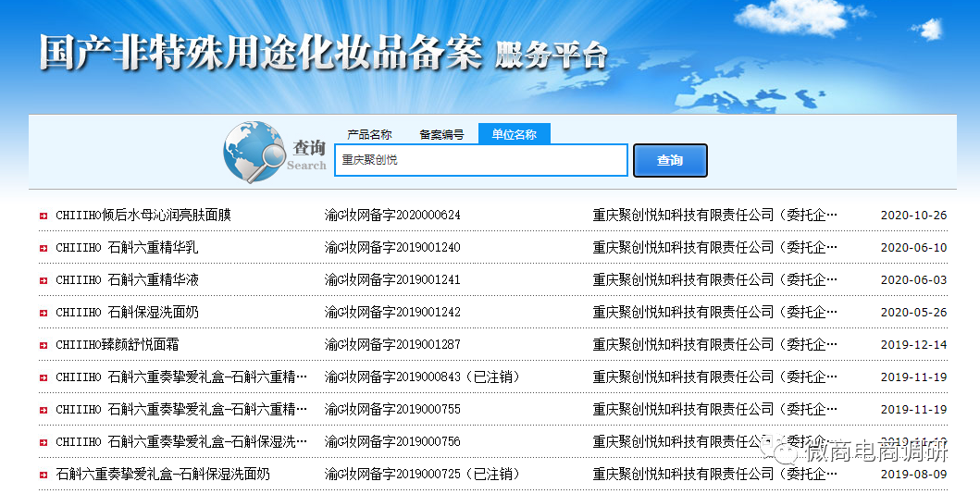The image size is (980, 494).
Task: Open the product link in the 2019000755 row
Action: point(181,410)
